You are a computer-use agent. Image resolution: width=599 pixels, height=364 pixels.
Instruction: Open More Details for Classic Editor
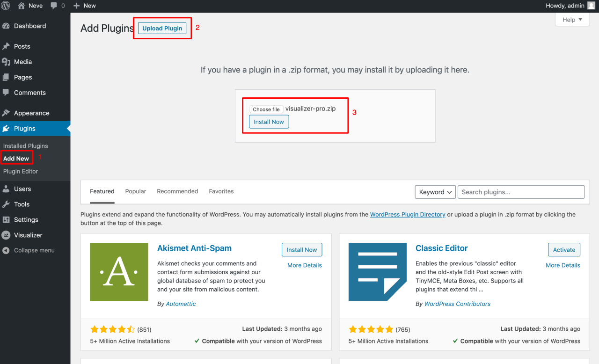(x=563, y=265)
